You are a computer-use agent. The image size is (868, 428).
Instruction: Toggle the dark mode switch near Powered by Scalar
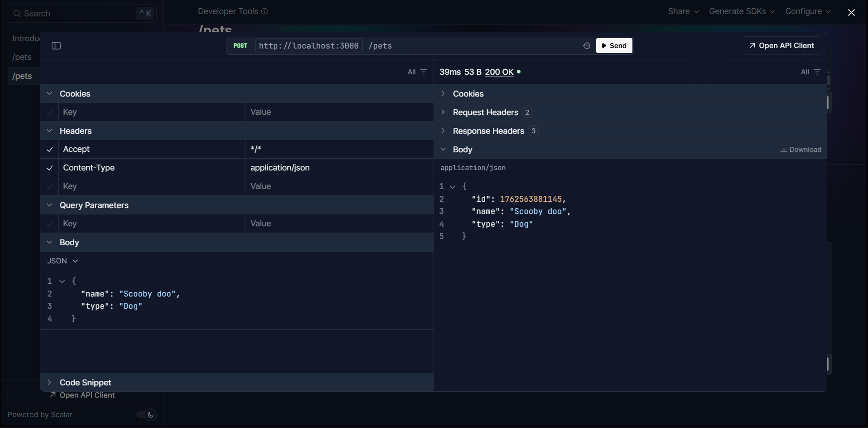pyautogui.click(x=145, y=414)
